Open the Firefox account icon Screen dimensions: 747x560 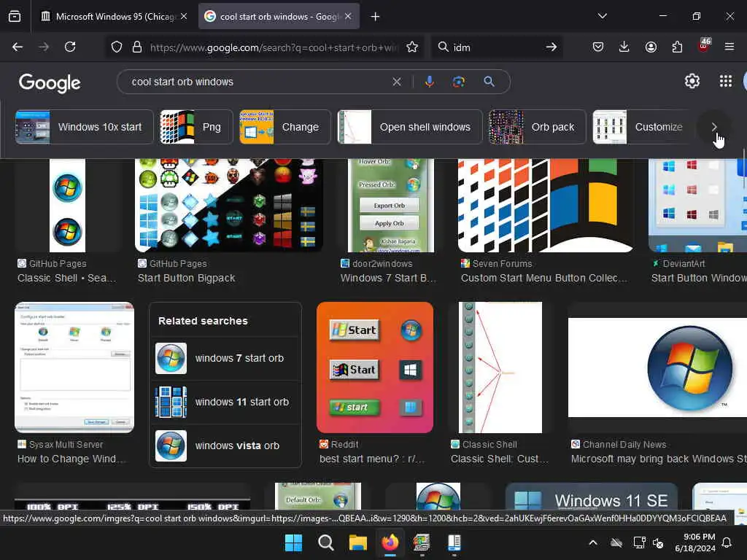tap(651, 47)
